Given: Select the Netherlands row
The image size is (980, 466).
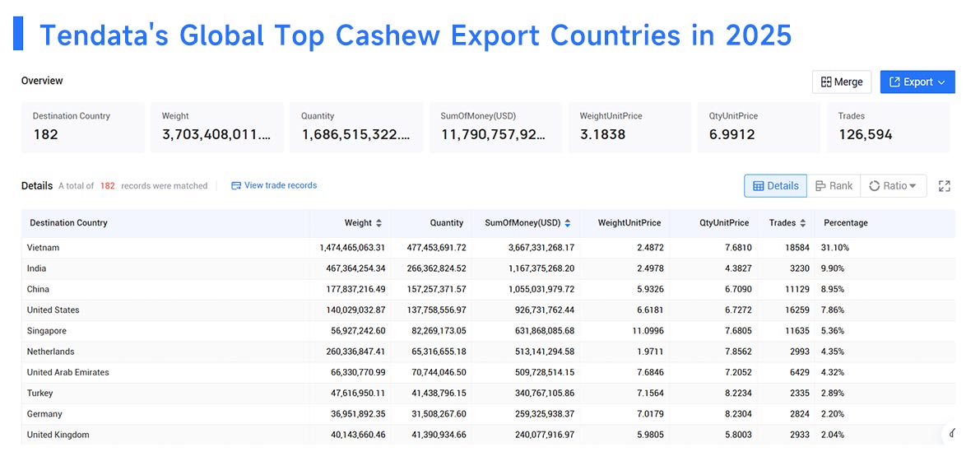Looking at the screenshot, I should (488, 352).
